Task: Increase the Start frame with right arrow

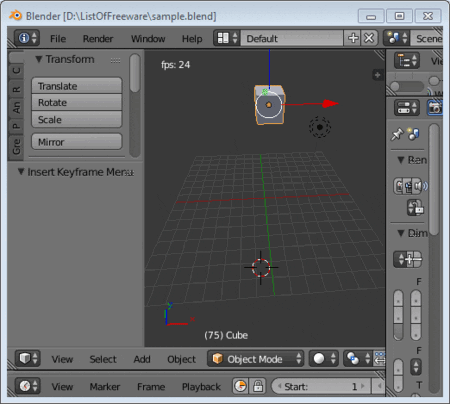Action: pyautogui.click(x=363, y=386)
